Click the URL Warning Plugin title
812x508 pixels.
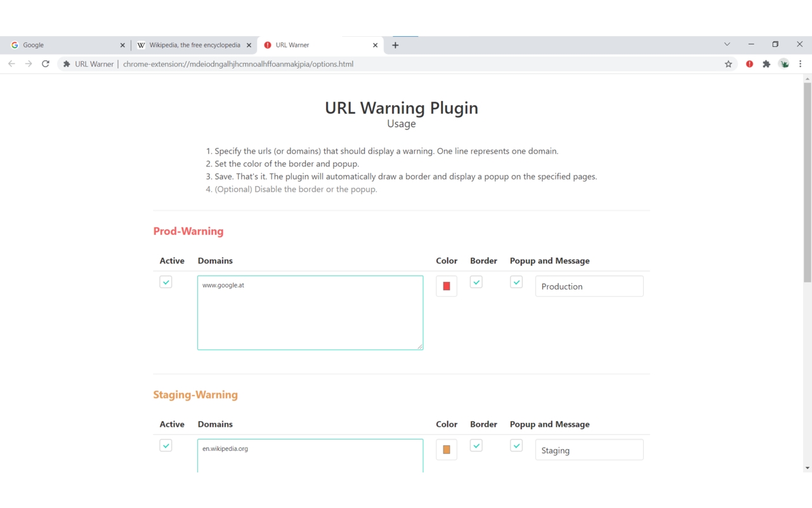click(402, 108)
